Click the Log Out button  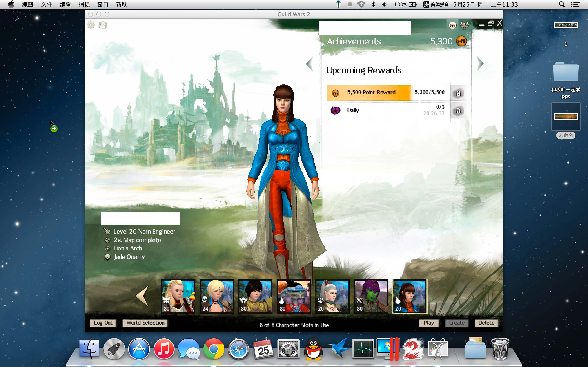pyautogui.click(x=103, y=323)
